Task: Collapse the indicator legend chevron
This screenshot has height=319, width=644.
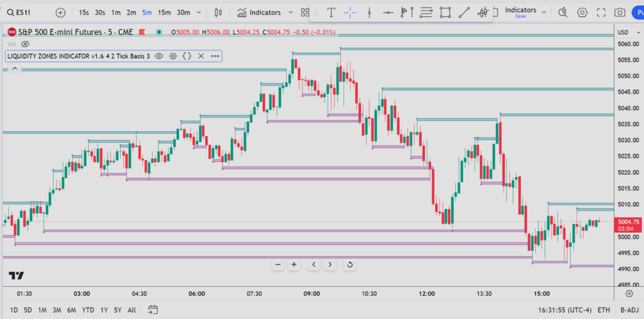Action: [14, 69]
